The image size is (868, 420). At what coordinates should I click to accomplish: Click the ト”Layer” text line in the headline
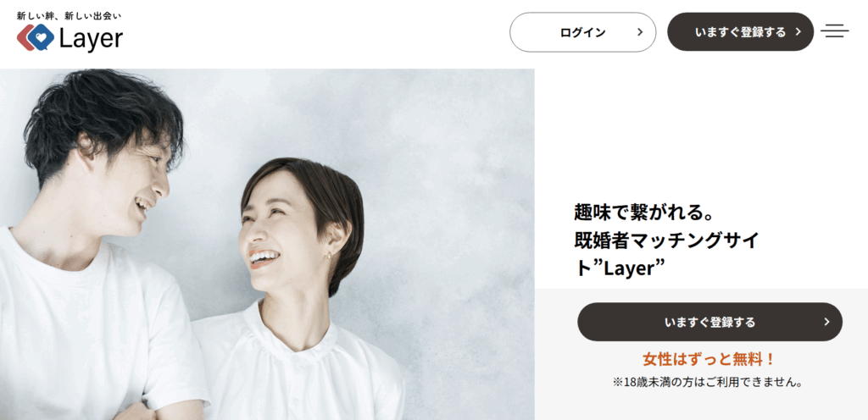point(619,268)
